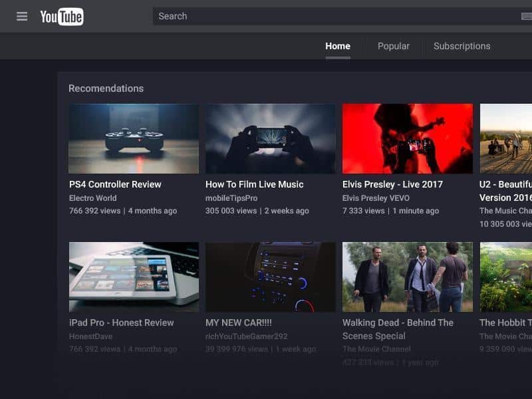Switch to the Popular tab

(394, 46)
